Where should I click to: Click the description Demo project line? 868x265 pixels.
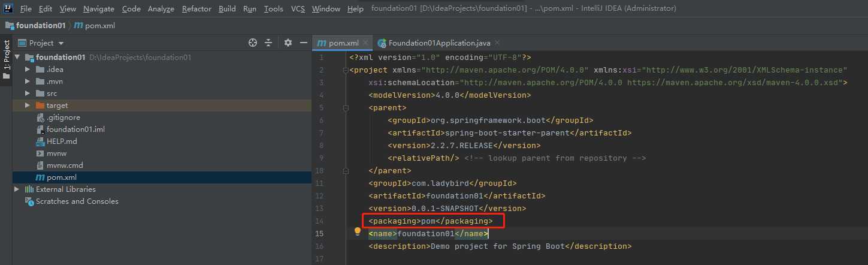(500, 246)
